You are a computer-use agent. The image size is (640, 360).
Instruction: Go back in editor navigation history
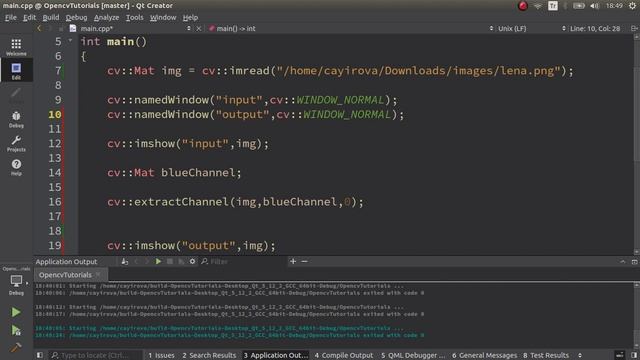coord(39,29)
